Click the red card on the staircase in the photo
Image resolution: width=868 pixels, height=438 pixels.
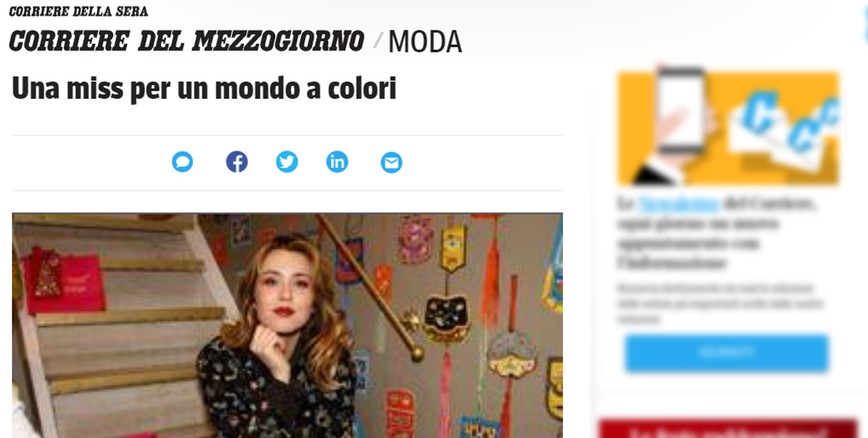(x=63, y=281)
